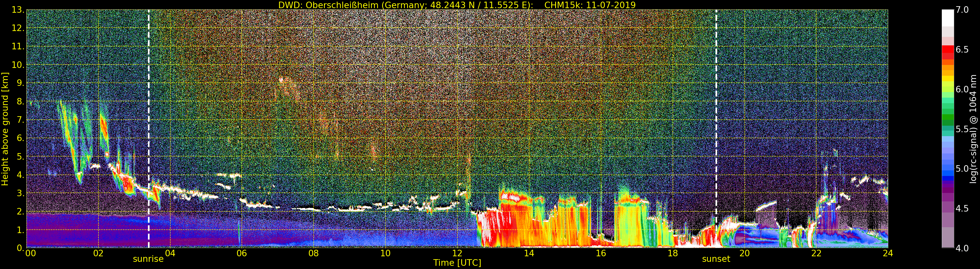Click the height axis tick '13.'

pos(18,10)
